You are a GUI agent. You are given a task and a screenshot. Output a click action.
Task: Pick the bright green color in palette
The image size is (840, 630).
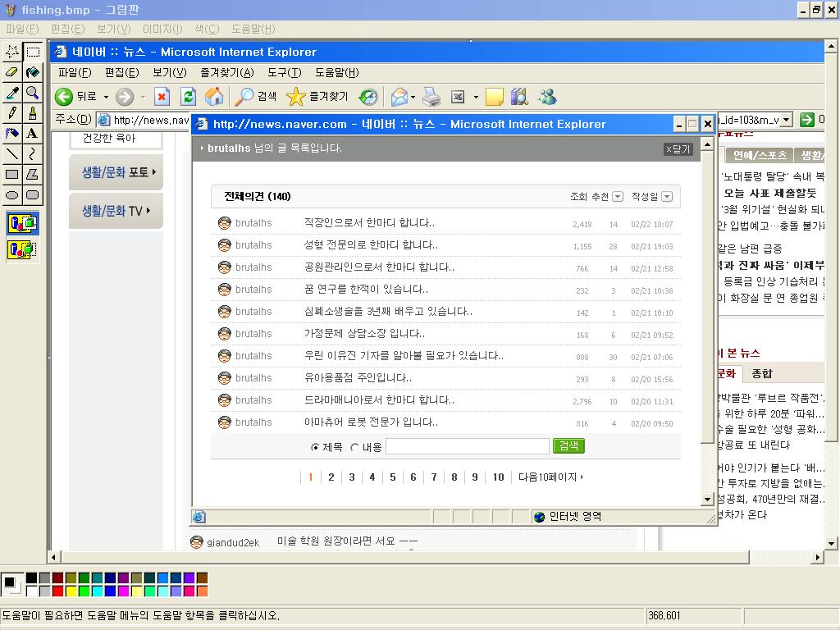[84, 591]
